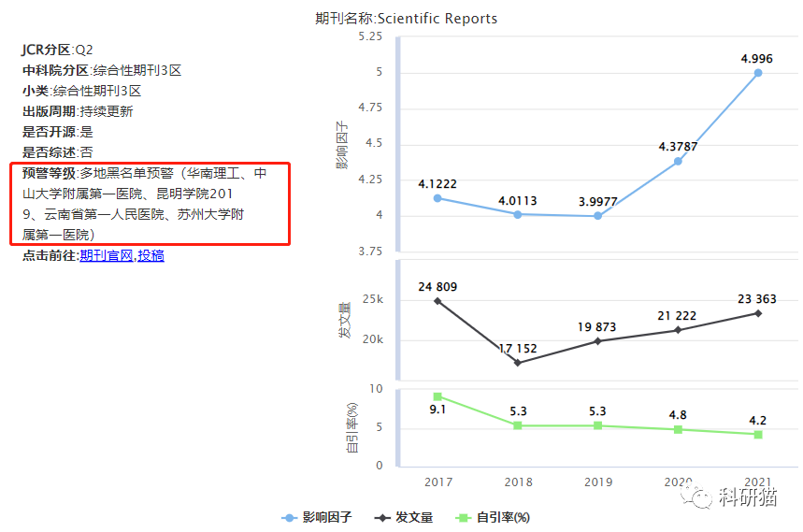Screen dimensions: 803x532
Task: Click the 是否开源:是 line
Action: (x=57, y=132)
